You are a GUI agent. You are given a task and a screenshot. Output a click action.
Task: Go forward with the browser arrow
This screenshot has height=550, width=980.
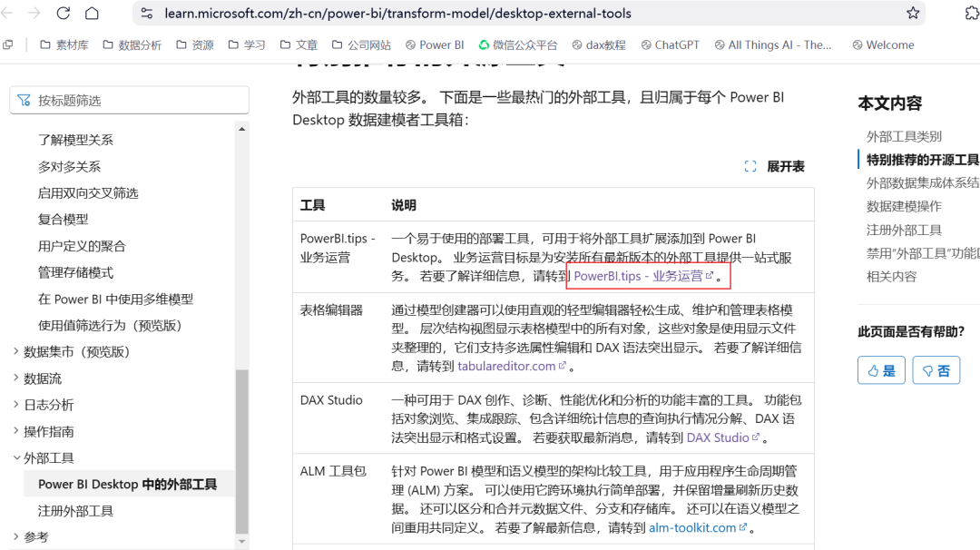tap(34, 13)
